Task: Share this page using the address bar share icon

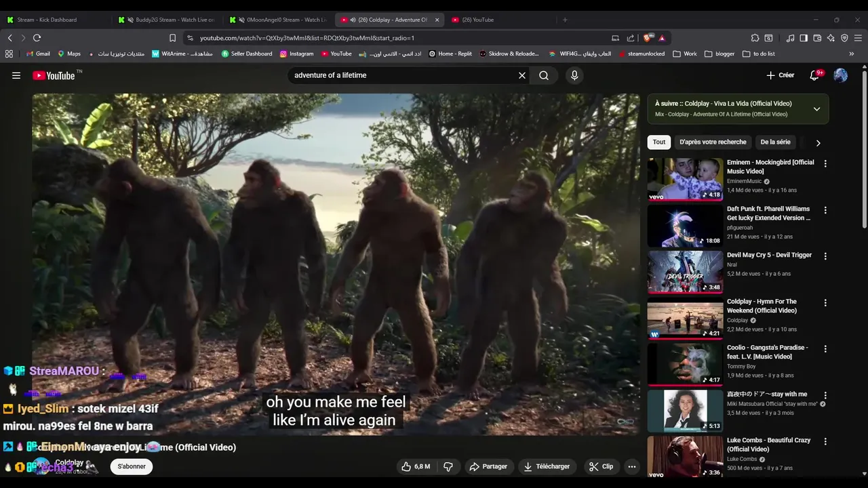Action: (631, 38)
